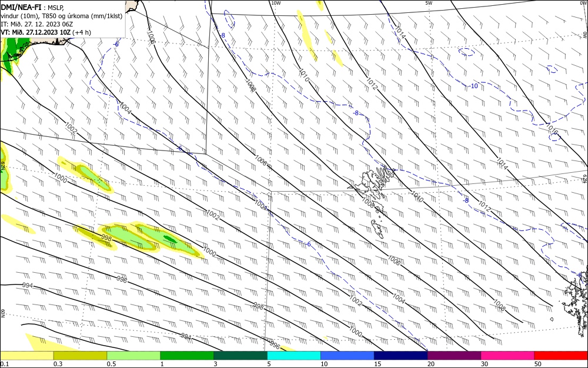Click the 'vindur (10m), T850 og úrkoma' line
Screen dimensions: 588x368
[62, 16]
